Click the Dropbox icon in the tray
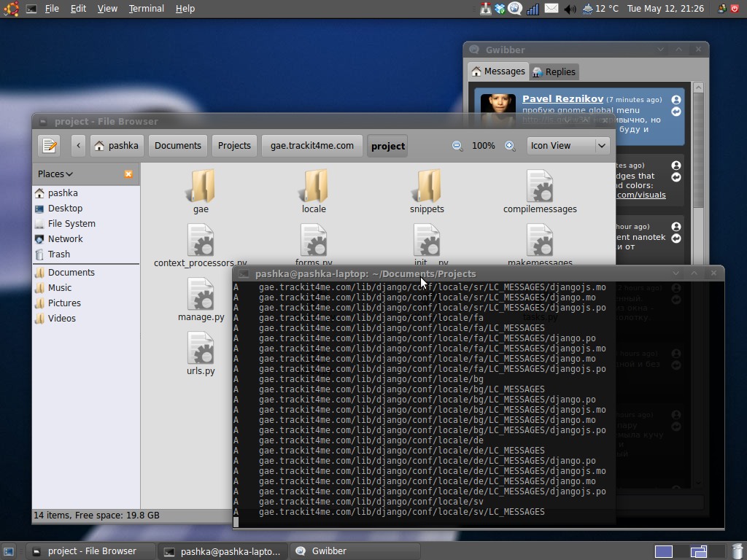This screenshot has width=747, height=560. [500, 9]
